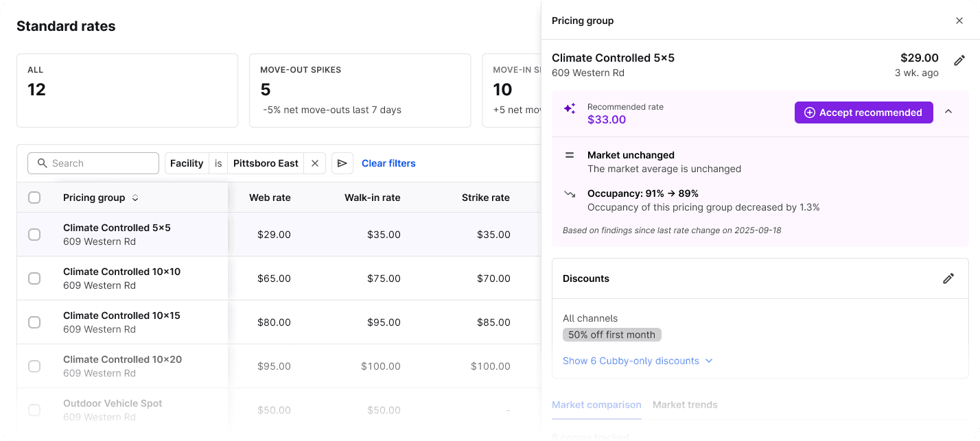Click the occupancy decreasing trend icon
980x441 pixels.
point(570,194)
